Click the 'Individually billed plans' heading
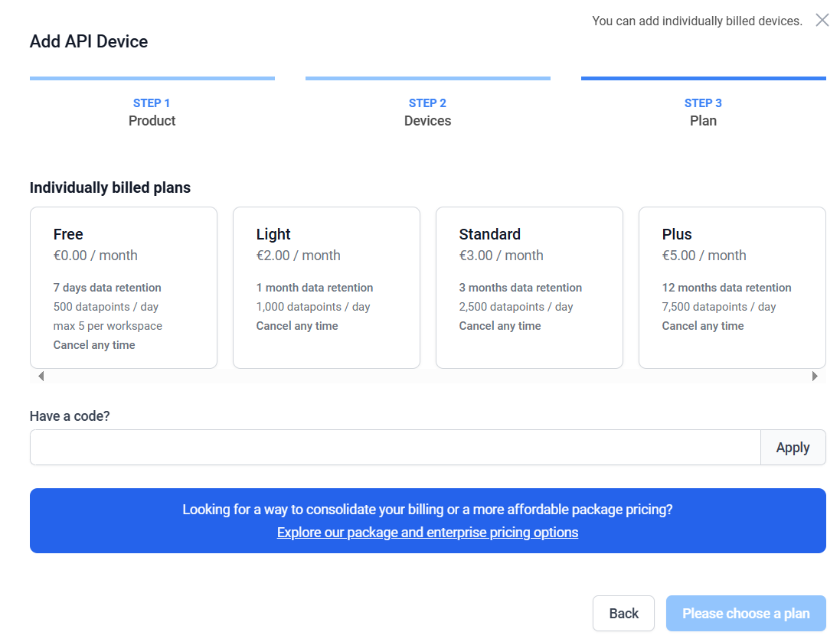 click(x=110, y=187)
